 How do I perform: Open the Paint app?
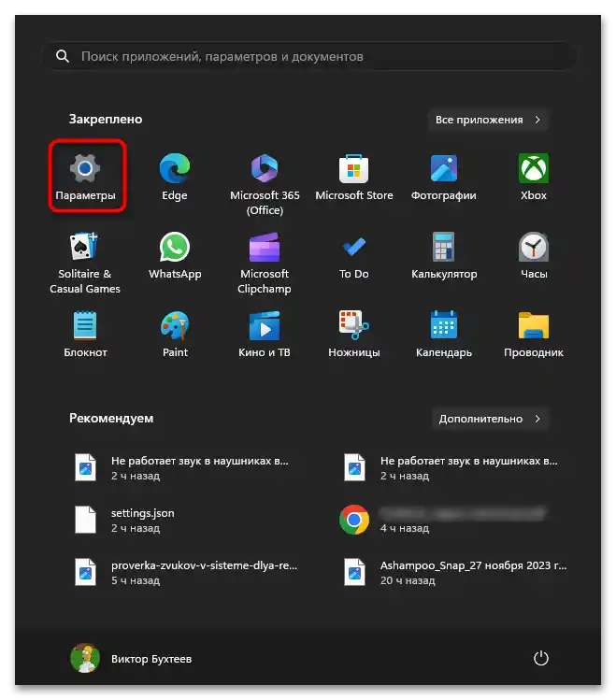coord(175,334)
